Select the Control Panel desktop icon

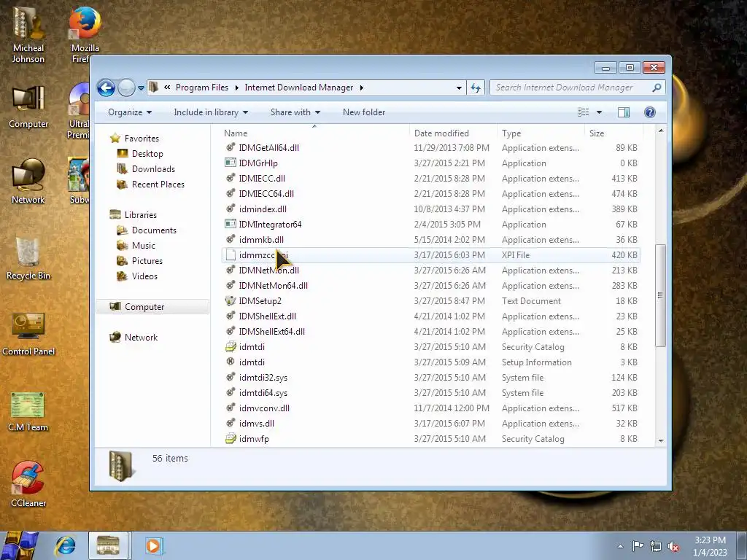click(x=28, y=334)
